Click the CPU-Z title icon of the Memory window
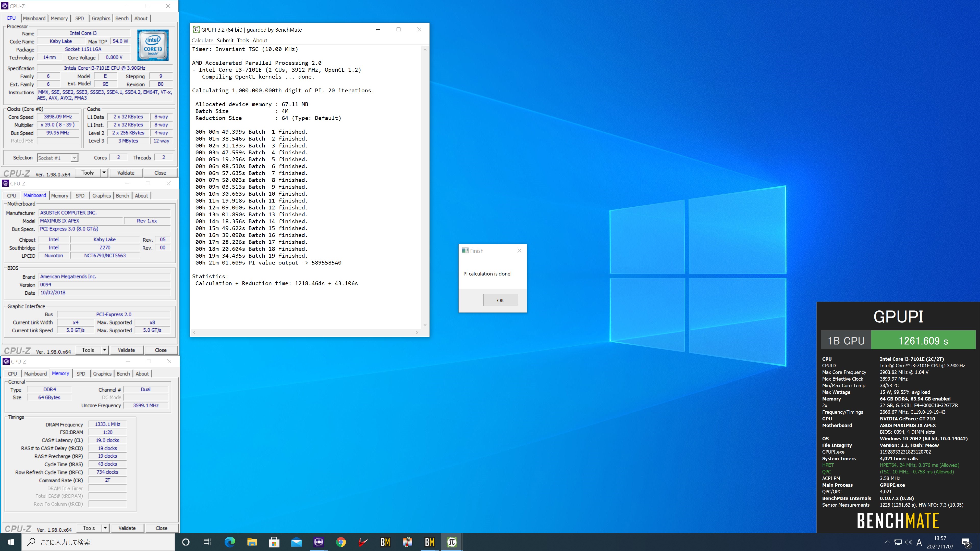 point(6,361)
